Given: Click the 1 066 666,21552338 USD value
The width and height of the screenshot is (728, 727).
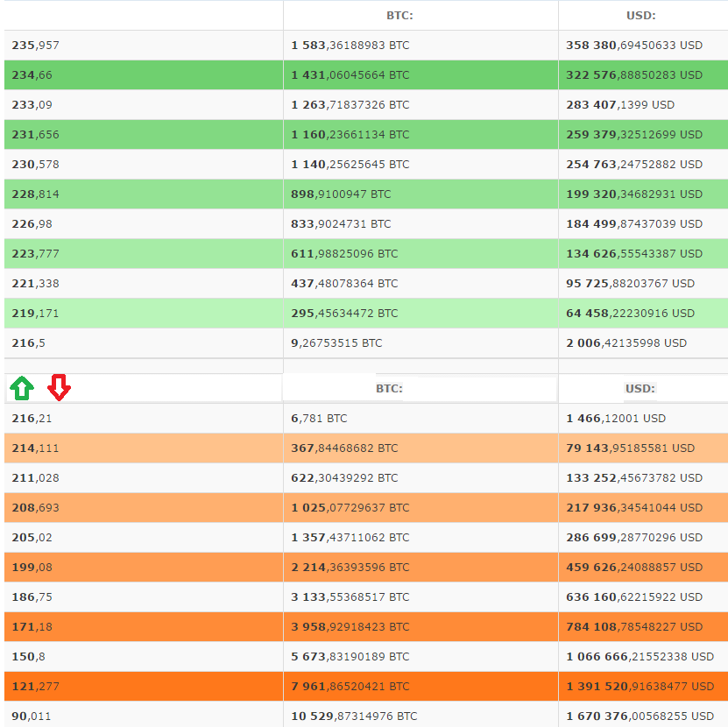Looking at the screenshot, I should pos(640,656).
